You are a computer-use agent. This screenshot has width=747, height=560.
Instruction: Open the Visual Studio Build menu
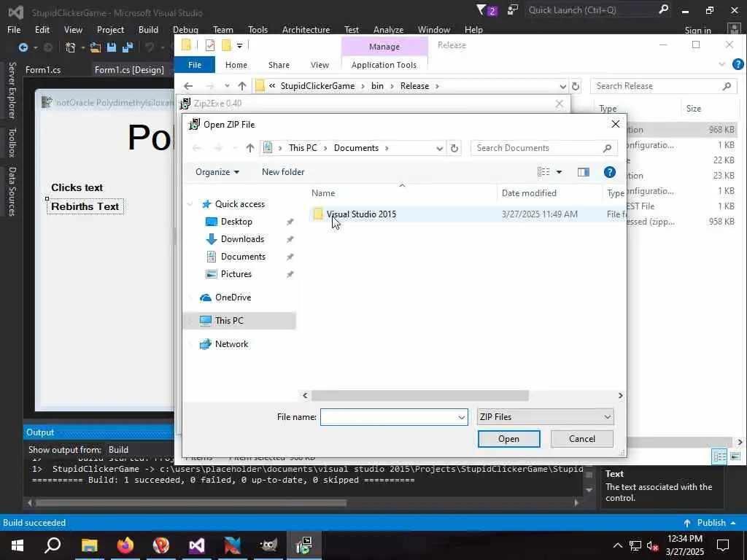148,29
